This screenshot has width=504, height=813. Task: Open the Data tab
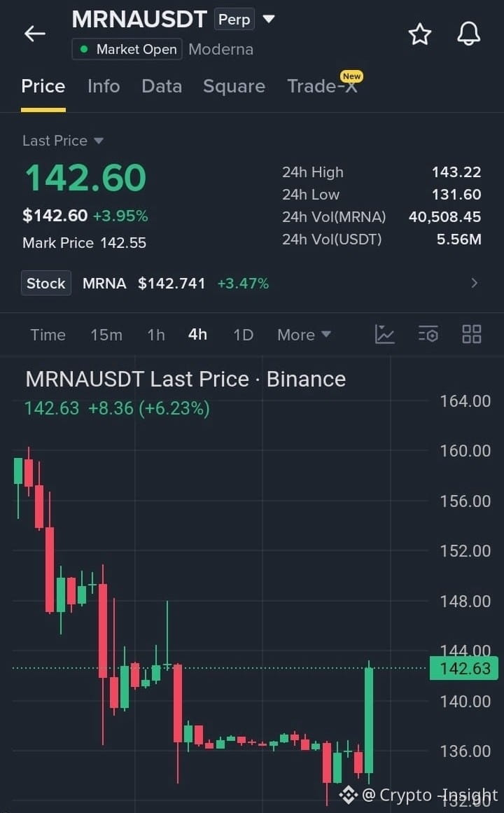[x=162, y=86]
